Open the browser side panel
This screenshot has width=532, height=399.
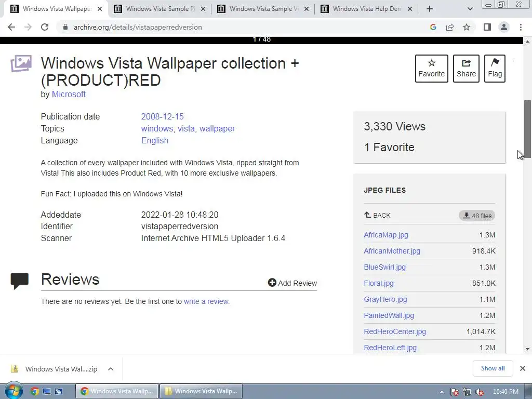[x=487, y=27]
